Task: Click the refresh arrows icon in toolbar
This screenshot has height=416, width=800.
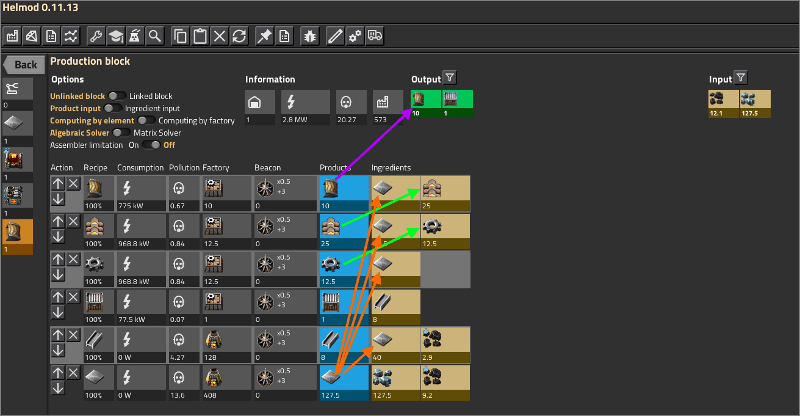Action: coord(238,36)
